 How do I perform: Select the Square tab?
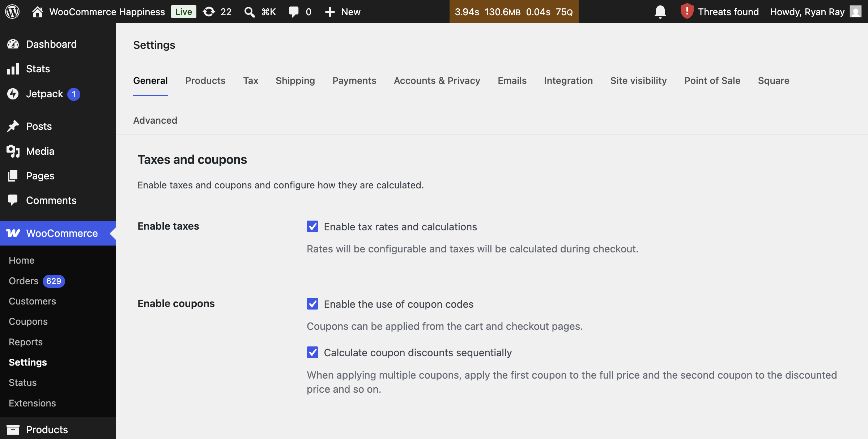(774, 81)
